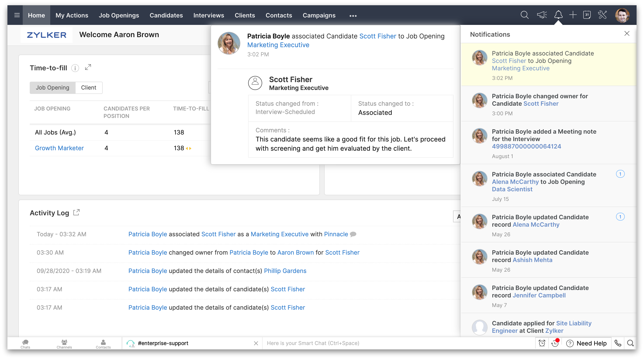
Task: Open the search icon in top bar
Action: click(525, 15)
